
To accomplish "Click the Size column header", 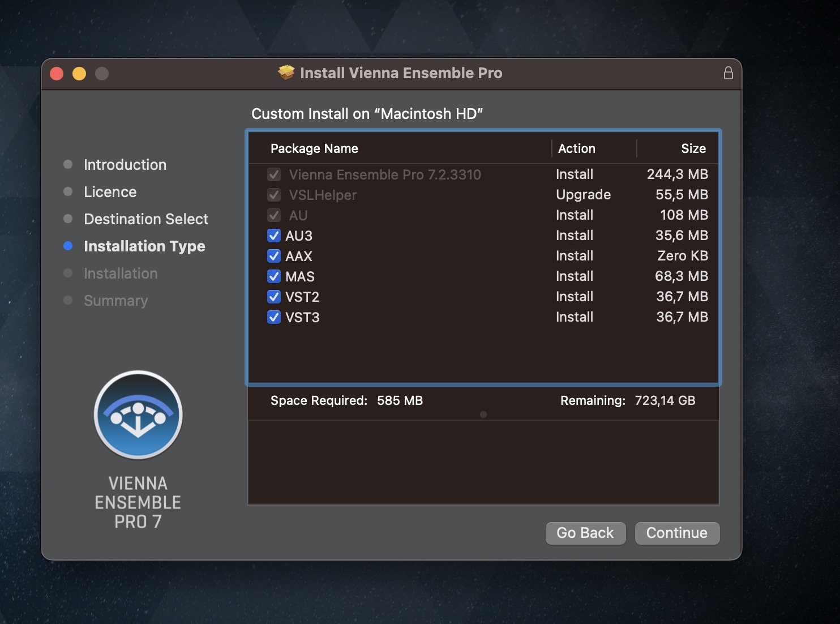I will 693,148.
